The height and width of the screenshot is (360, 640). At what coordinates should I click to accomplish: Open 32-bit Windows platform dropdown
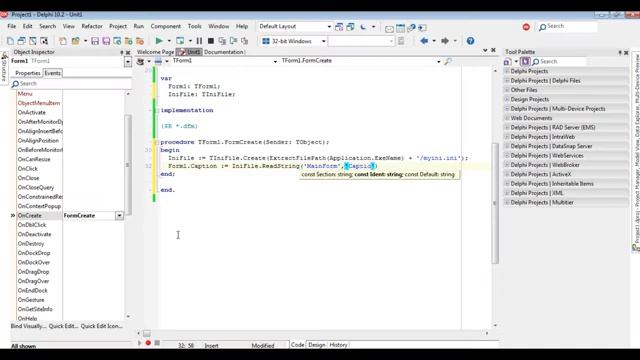coord(323,41)
